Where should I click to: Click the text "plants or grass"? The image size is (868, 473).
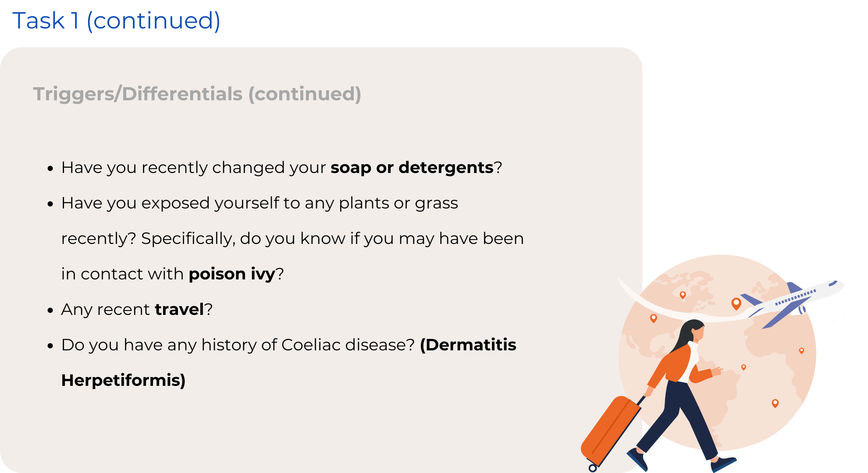tap(398, 203)
